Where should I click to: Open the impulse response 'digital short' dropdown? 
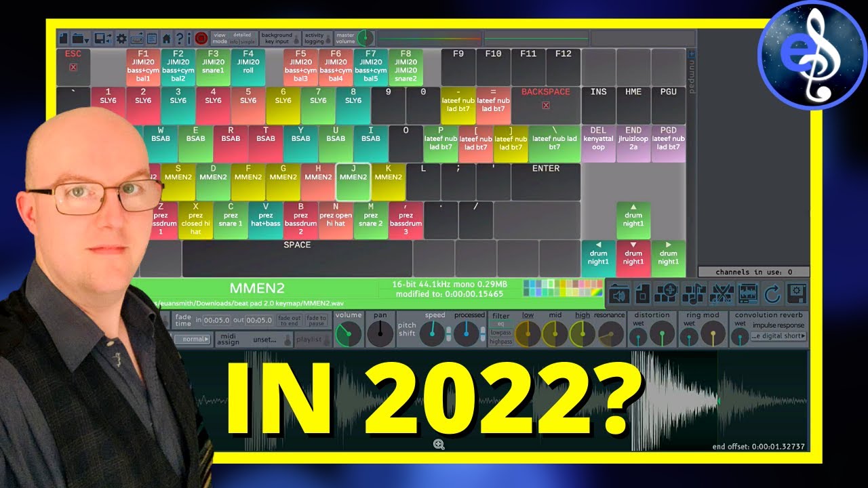(778, 336)
